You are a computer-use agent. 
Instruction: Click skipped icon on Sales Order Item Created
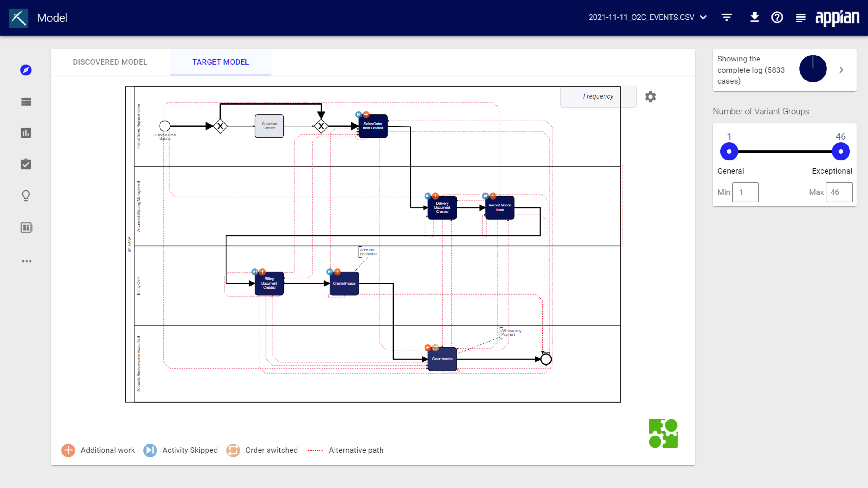pos(359,115)
